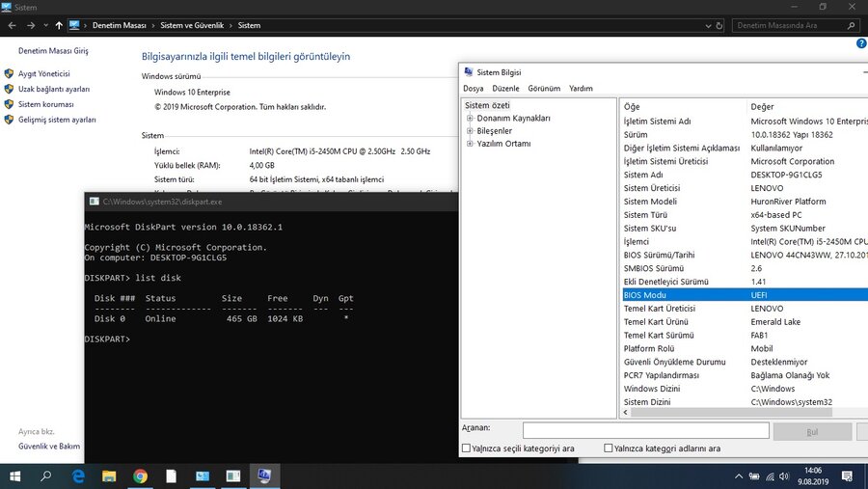Click the up-one-level arrow in address bar
Screen dimensions: 868x489
coord(59,25)
